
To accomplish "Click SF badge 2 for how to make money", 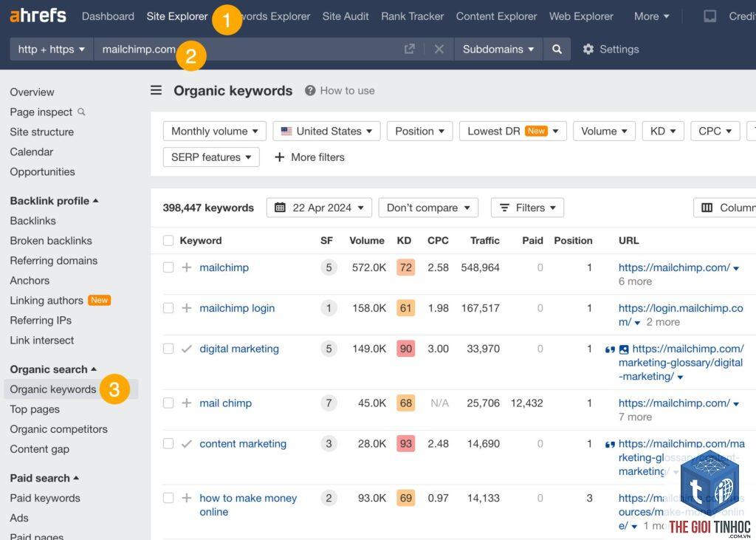I will 329,498.
